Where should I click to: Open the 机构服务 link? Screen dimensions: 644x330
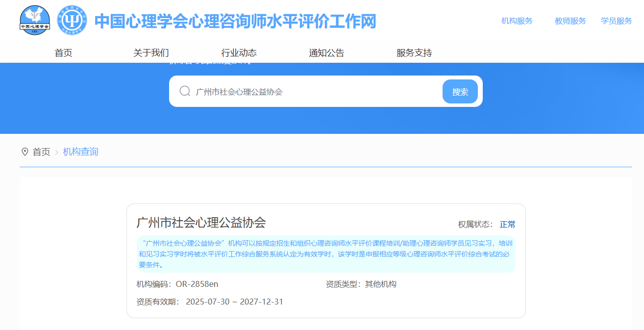(x=517, y=21)
